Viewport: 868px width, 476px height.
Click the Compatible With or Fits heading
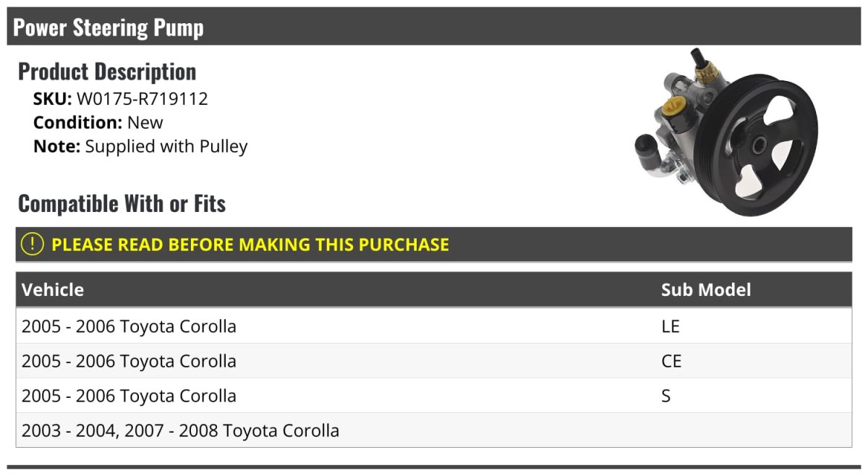[122, 204]
